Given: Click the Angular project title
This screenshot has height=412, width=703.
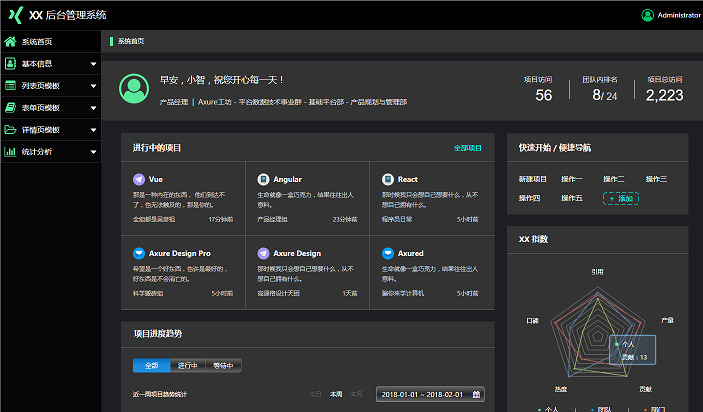Looking at the screenshot, I should click(287, 179).
